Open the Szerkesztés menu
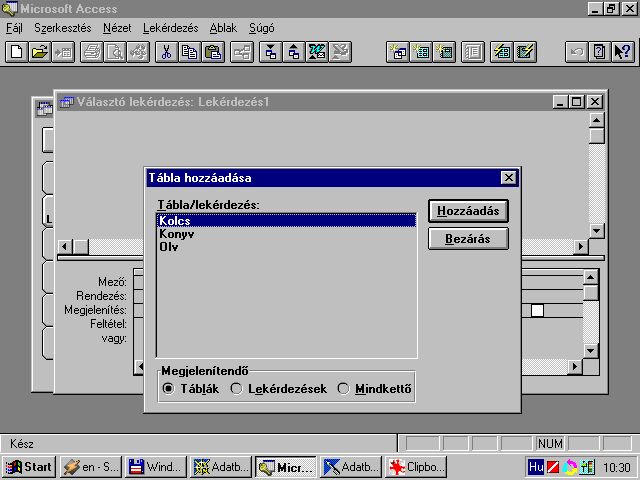Screen dimensions: 640x480 tap(63, 28)
